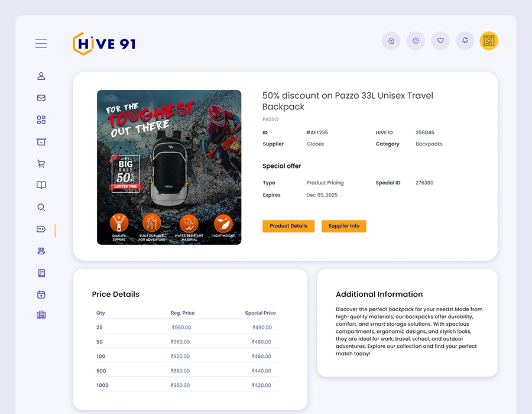
Task: Open the favorites heart icon
Action: (x=440, y=41)
